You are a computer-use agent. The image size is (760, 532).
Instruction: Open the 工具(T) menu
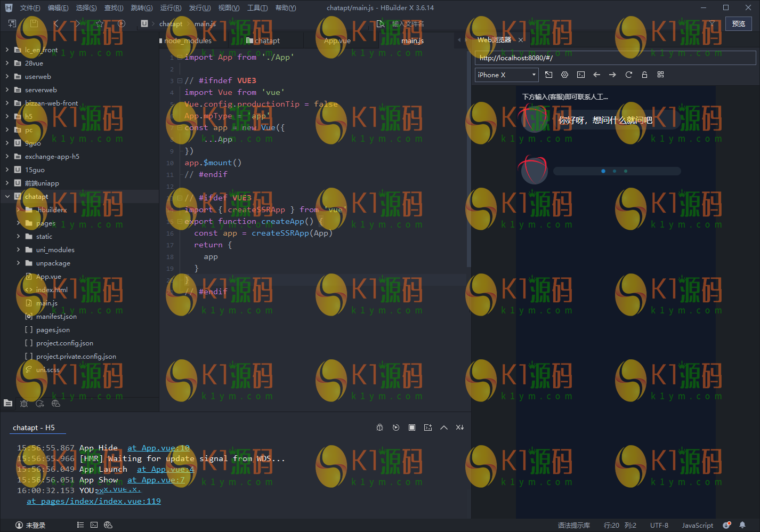click(257, 8)
